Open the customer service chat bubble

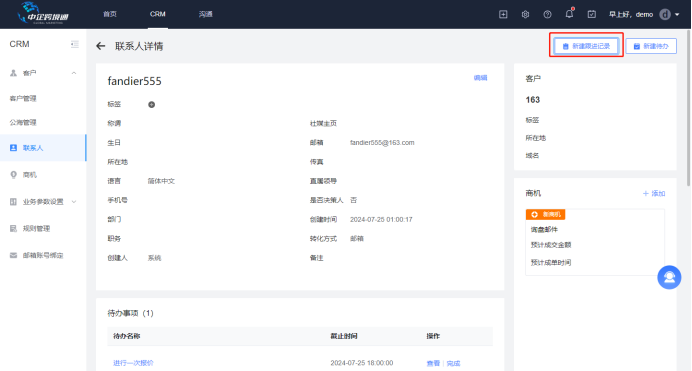pos(669,277)
